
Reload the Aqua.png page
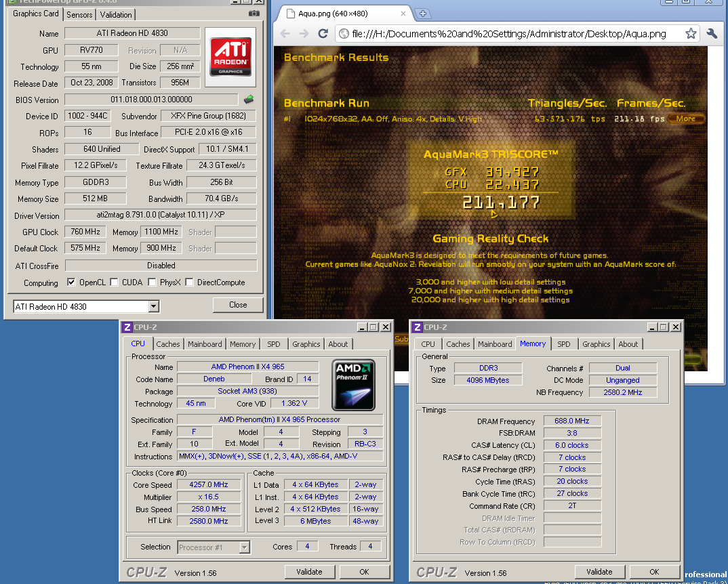(323, 33)
